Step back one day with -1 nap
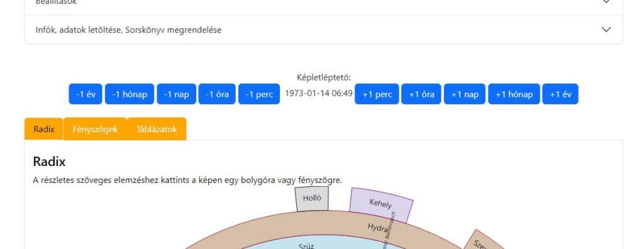The image size is (644, 249). tap(176, 94)
